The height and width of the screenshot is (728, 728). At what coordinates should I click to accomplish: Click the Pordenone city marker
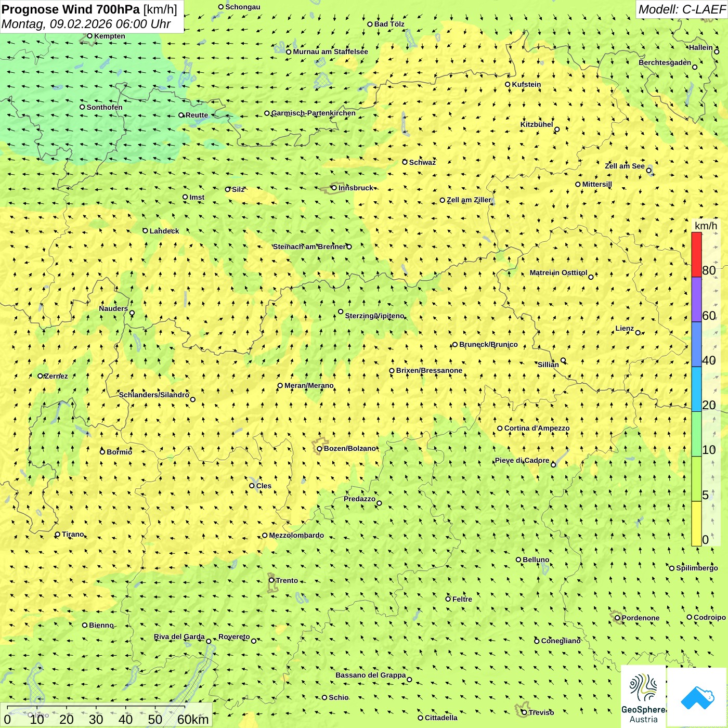click(x=617, y=618)
